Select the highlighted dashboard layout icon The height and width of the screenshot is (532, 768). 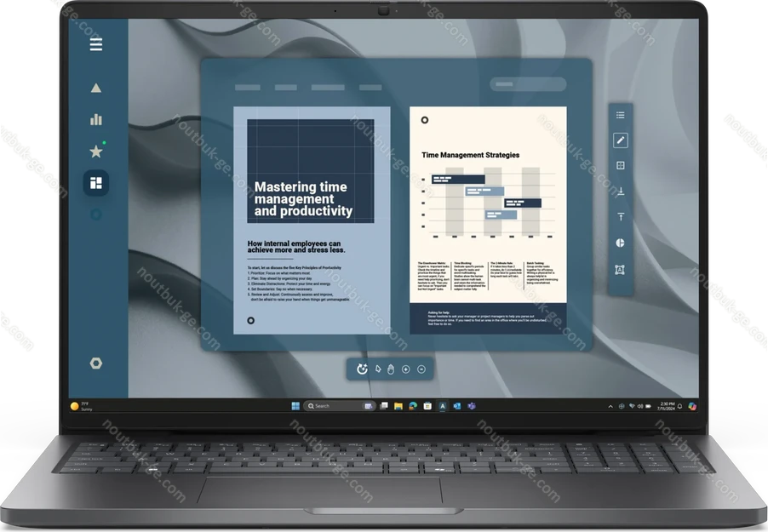click(96, 183)
